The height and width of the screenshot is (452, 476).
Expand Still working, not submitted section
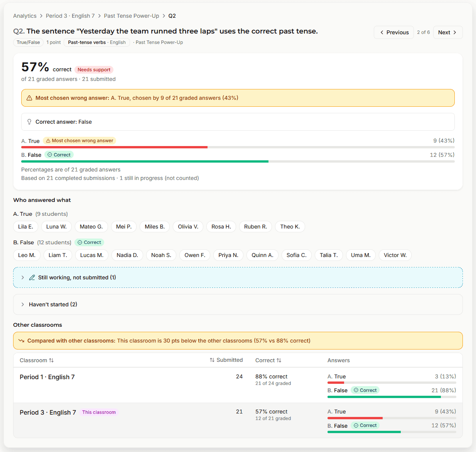click(238, 277)
